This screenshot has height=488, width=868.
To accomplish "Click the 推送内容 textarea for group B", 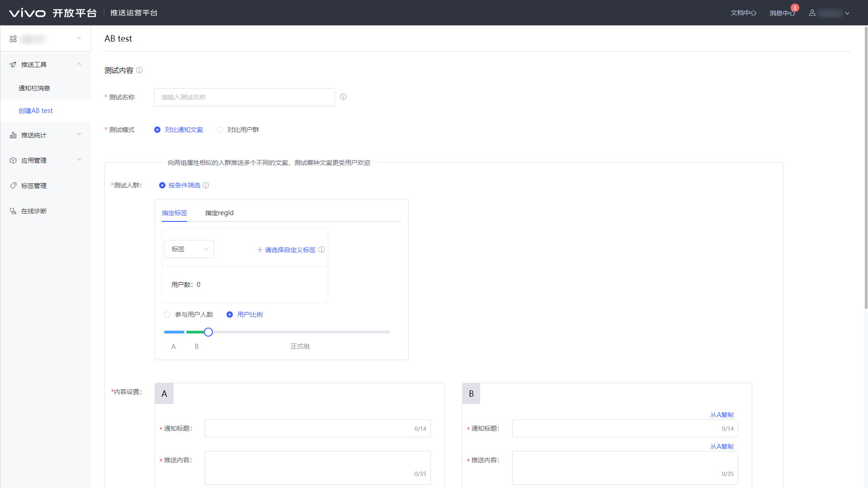I will coord(625,468).
